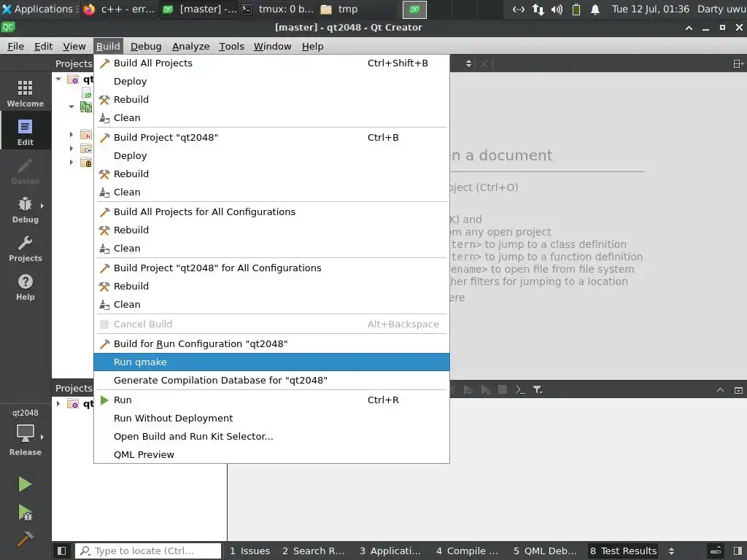Toggle the progress details bar icon

click(716, 551)
